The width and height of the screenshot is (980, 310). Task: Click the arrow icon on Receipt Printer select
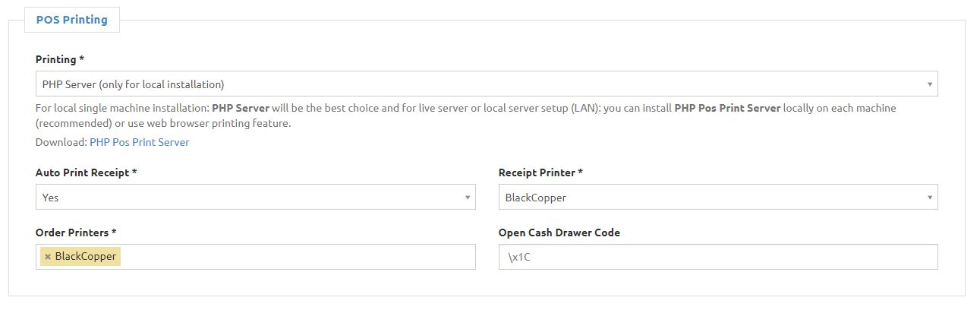tap(930, 198)
